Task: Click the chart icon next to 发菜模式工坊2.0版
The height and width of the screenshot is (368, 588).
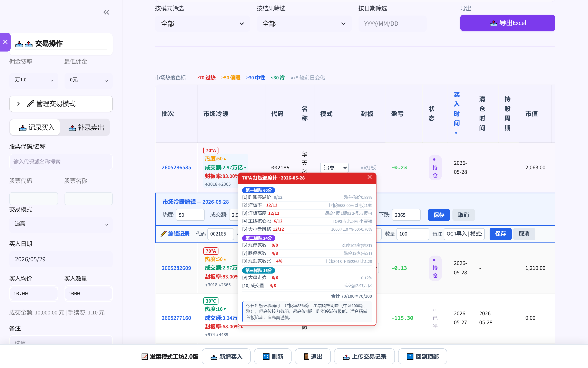Action: (x=145, y=357)
